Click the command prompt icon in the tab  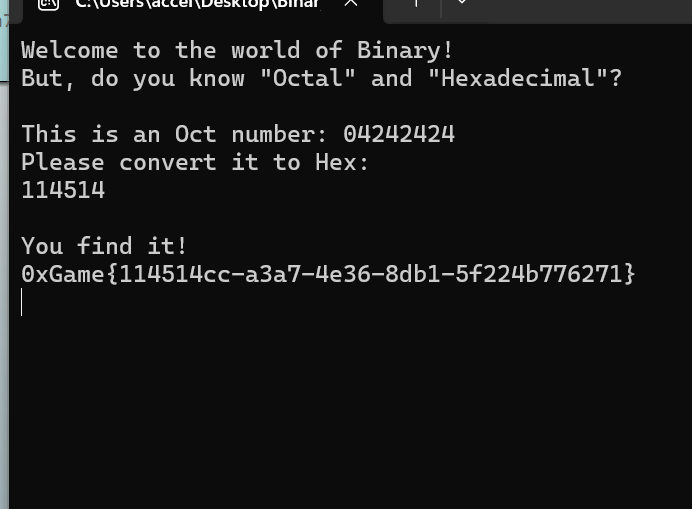(48, 4)
